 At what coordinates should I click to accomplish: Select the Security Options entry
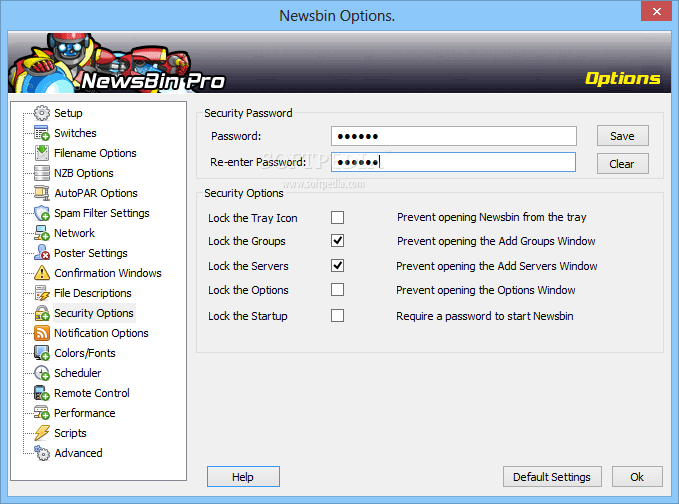[94, 313]
